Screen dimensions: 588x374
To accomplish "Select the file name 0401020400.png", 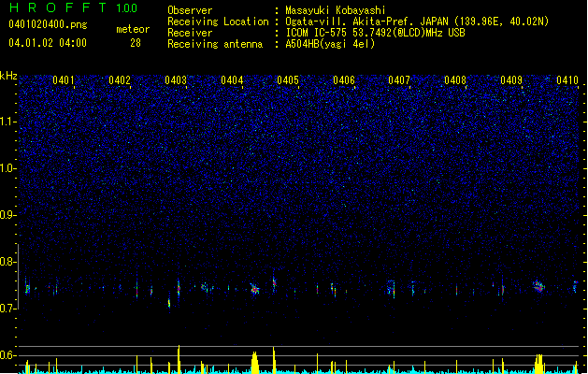I will click(48, 24).
